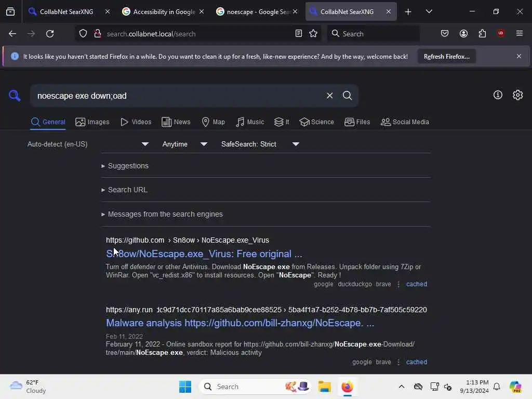Select the Images category tab
This screenshot has width=532, height=399.
[92, 122]
